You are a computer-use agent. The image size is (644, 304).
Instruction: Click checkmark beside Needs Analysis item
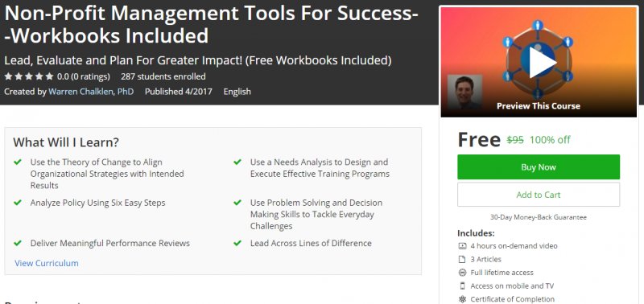[237, 162]
